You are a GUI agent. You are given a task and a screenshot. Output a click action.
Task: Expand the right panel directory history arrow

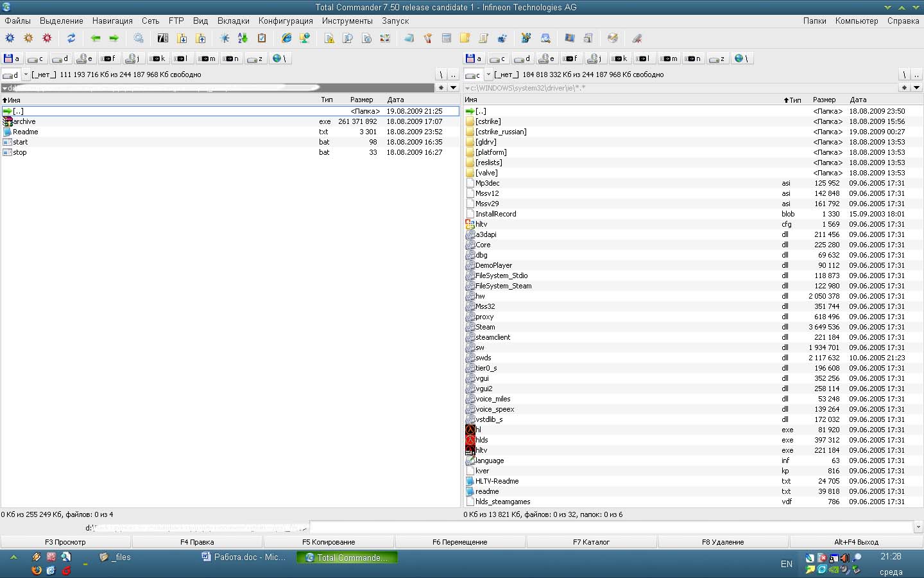(916, 88)
